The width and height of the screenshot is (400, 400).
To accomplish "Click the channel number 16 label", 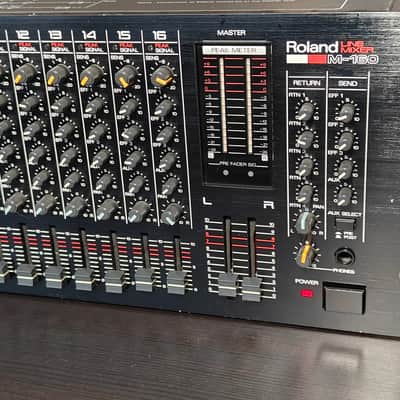I will [160, 35].
